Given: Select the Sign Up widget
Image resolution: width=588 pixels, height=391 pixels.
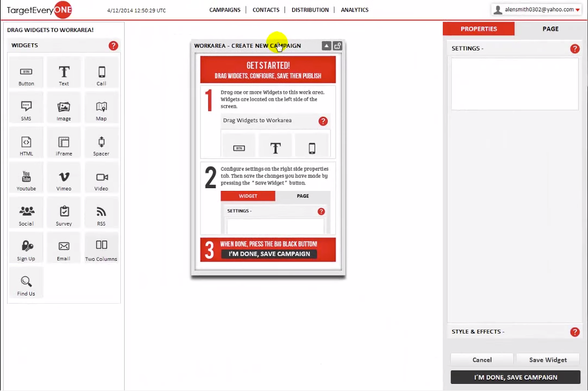Looking at the screenshot, I should [x=26, y=248].
